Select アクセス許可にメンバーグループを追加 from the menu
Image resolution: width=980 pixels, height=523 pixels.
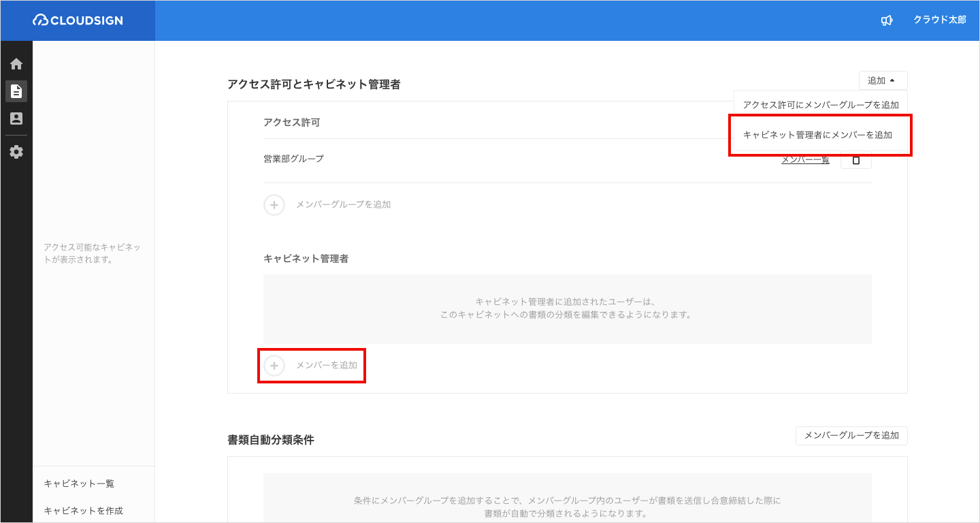pos(821,105)
